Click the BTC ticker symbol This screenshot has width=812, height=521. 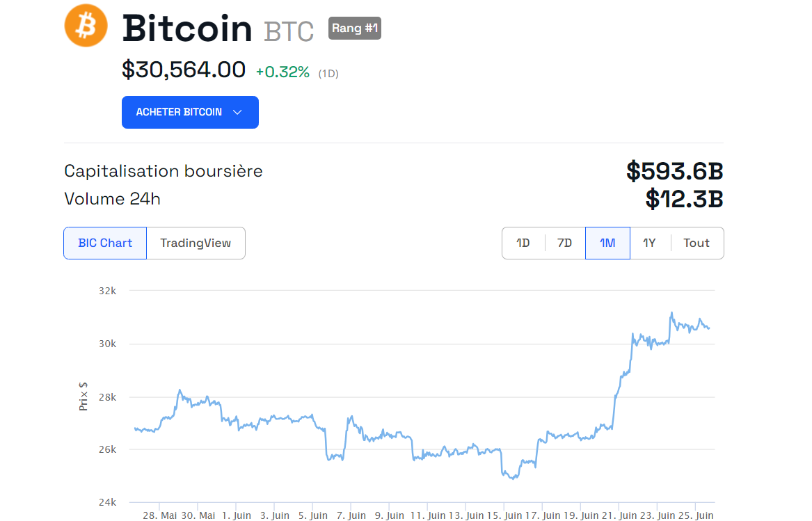click(x=289, y=31)
